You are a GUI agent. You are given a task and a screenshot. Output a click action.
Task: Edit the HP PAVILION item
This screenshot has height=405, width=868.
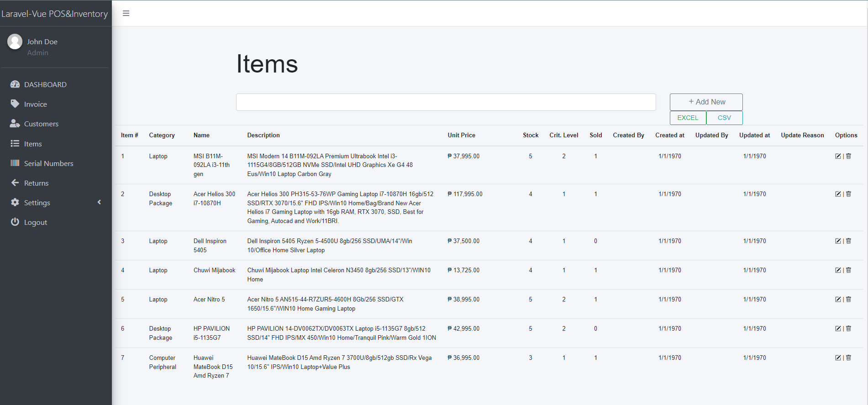[x=838, y=328]
